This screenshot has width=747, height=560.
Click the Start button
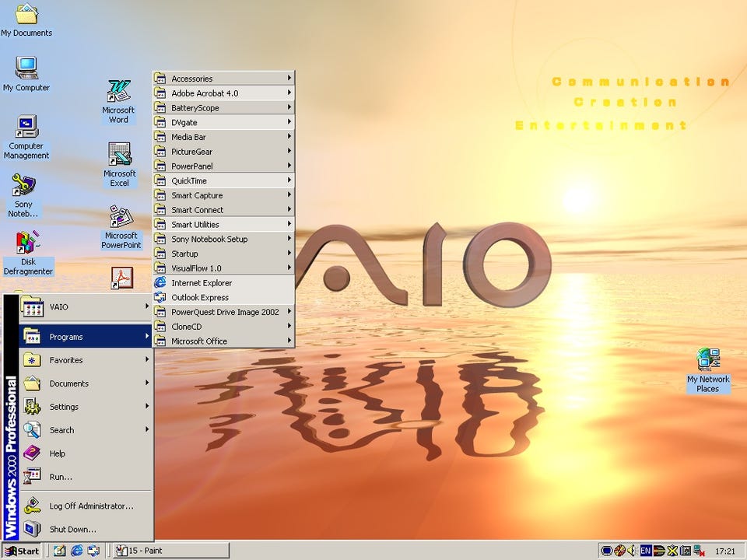coord(22,551)
